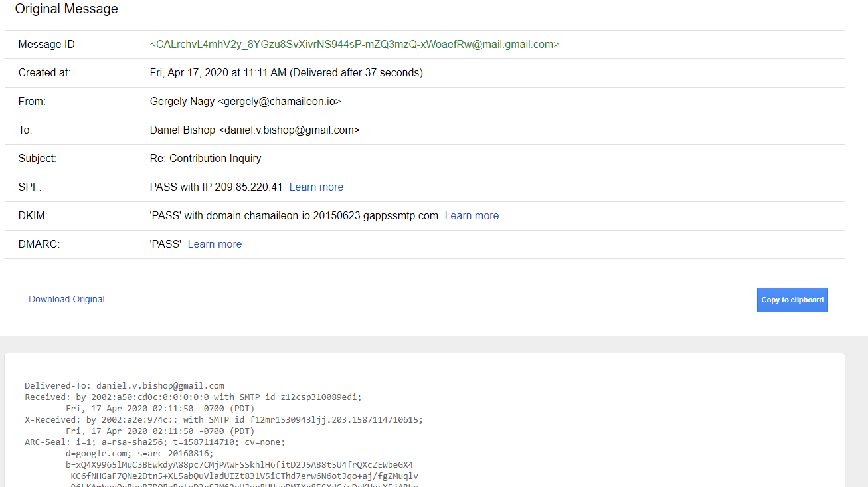Select the Delivered-To header line
This screenshot has height=487, width=868.
125,385
